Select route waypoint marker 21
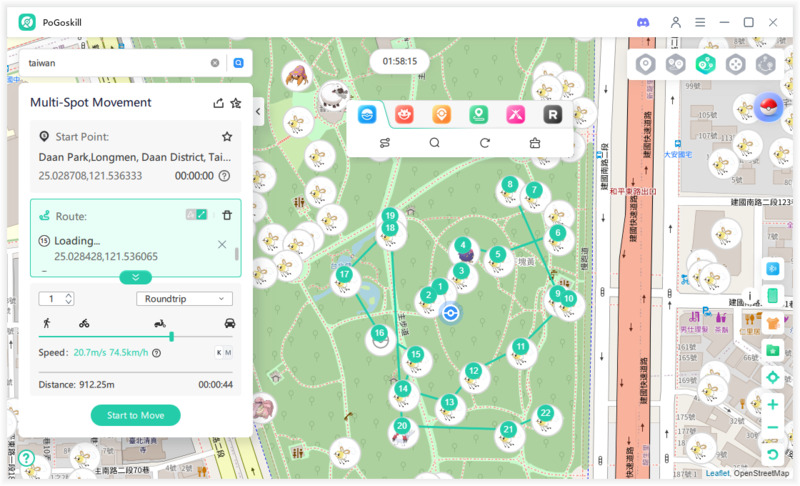The height and width of the screenshot is (486, 800). [x=508, y=431]
